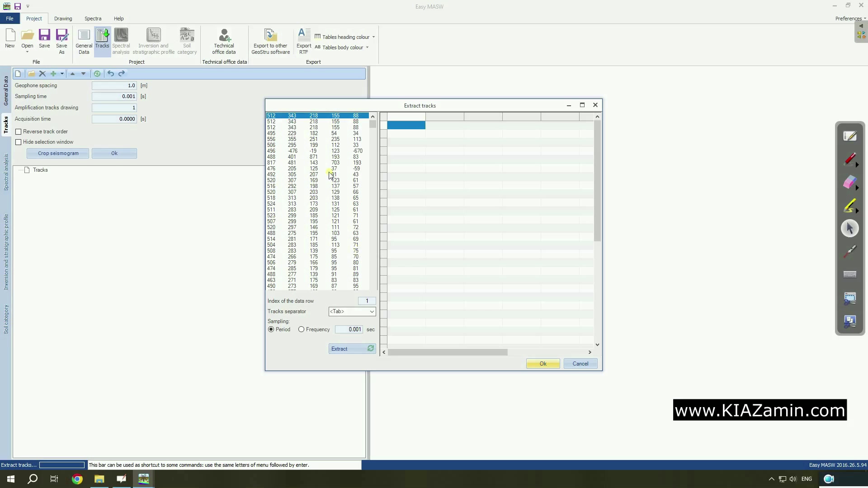
Task: Select the red pen annotation tool
Action: coord(849,159)
